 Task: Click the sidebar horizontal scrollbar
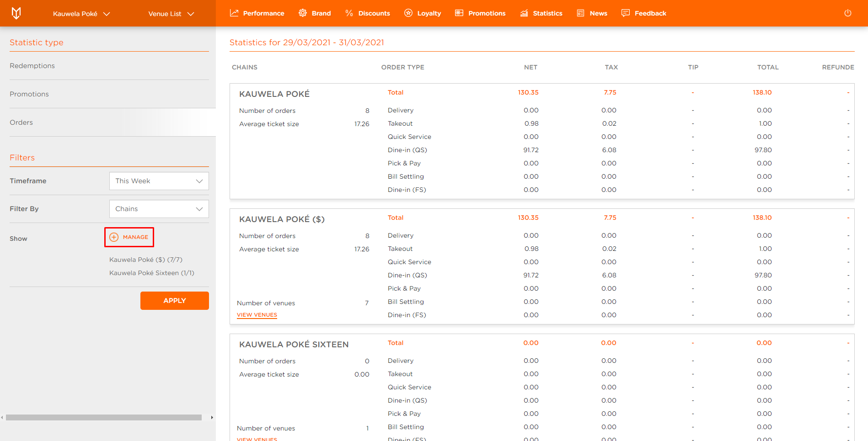tap(104, 417)
